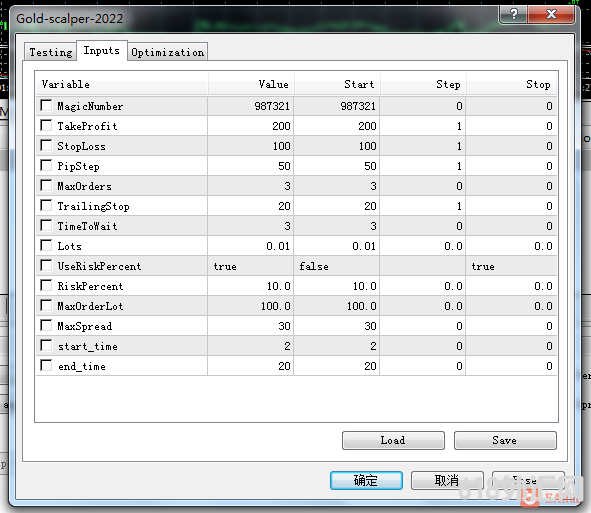Select the MagicNumber start cell 987321
Viewport: 591px width, 513px height.
(x=337, y=106)
